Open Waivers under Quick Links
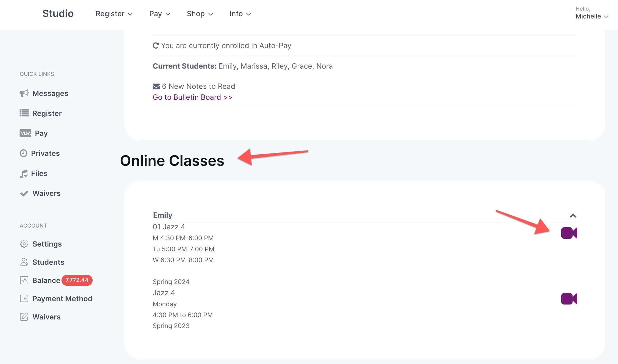This screenshot has width=618, height=364. point(46,193)
